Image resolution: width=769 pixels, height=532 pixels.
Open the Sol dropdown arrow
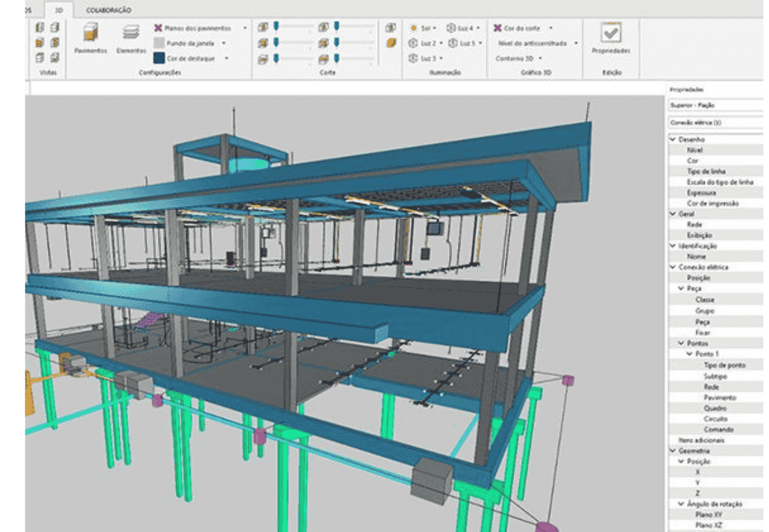[x=435, y=28]
